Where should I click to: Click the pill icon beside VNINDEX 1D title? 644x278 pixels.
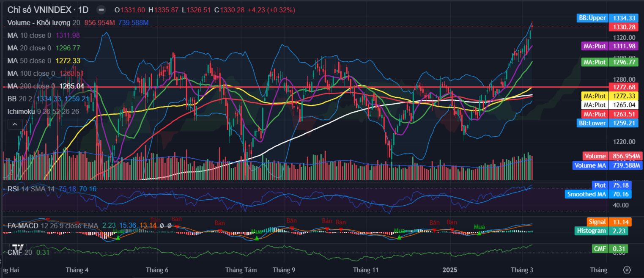pos(101,10)
